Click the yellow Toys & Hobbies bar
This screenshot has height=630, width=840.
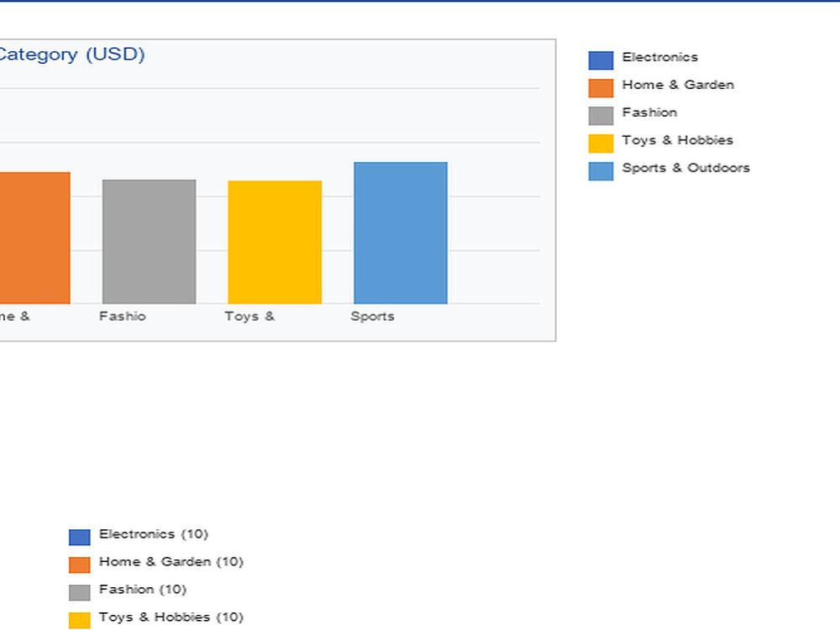(x=275, y=242)
